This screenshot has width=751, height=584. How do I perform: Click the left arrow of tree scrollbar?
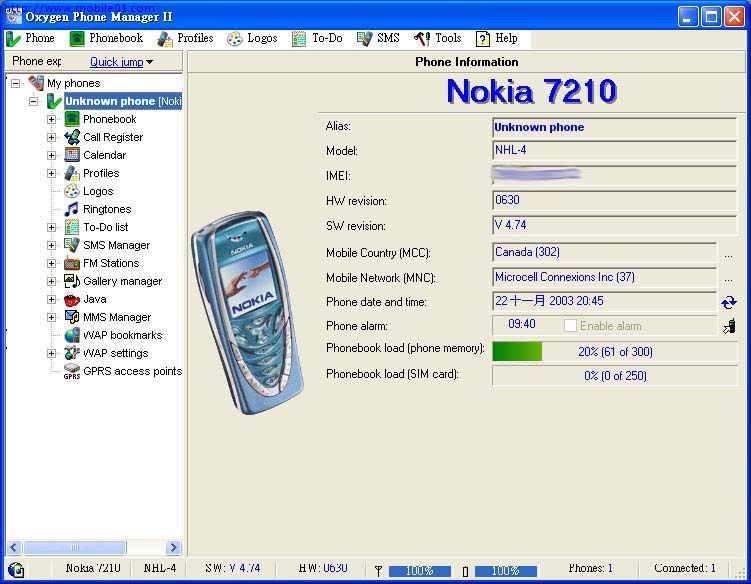tap(14, 547)
